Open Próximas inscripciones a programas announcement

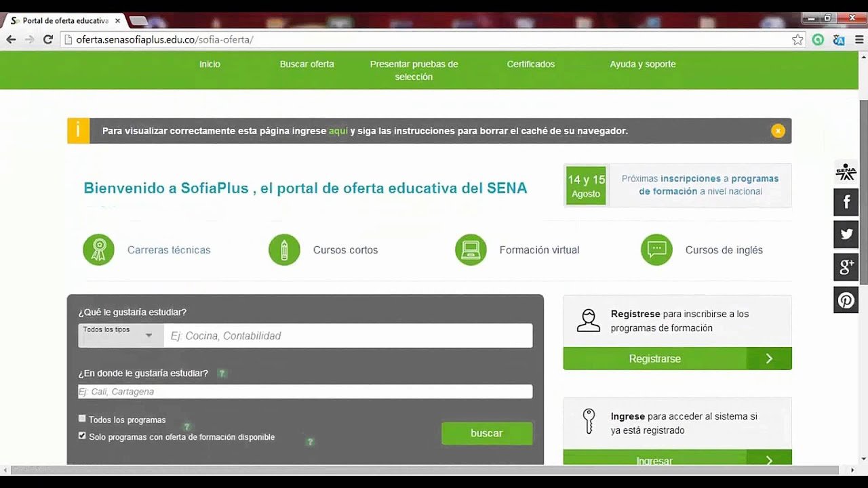tap(700, 185)
